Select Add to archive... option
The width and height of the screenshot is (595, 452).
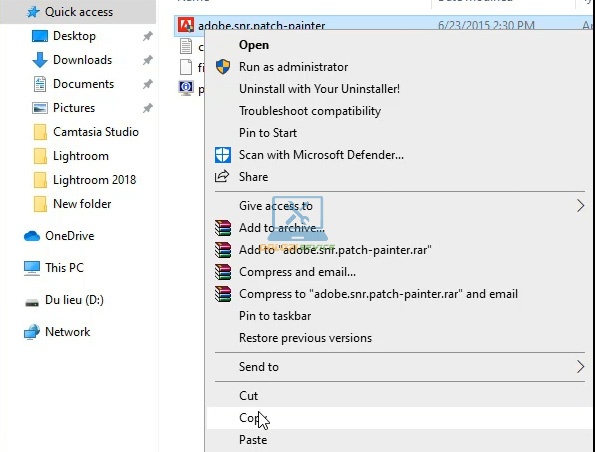click(282, 228)
